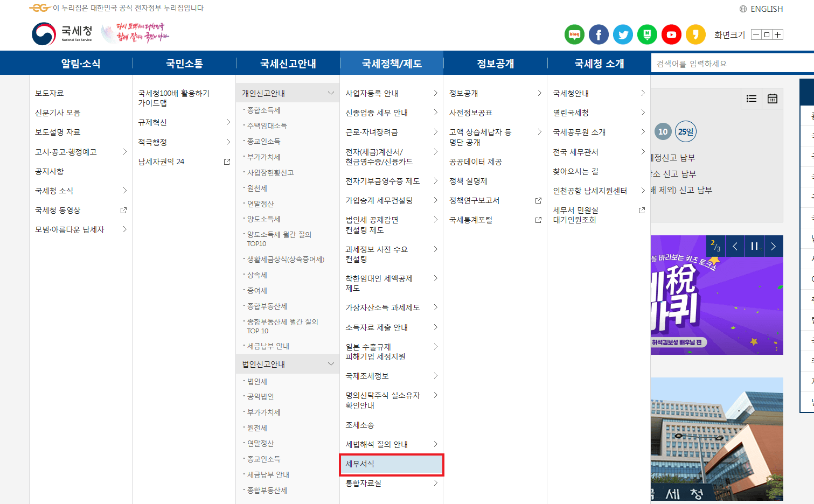
Task: Open the YouTube channel icon
Action: (x=671, y=34)
